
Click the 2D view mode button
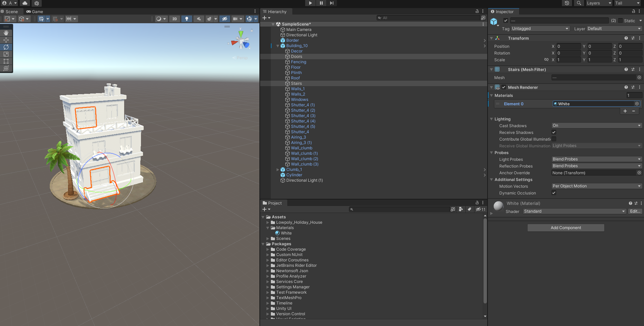point(174,19)
